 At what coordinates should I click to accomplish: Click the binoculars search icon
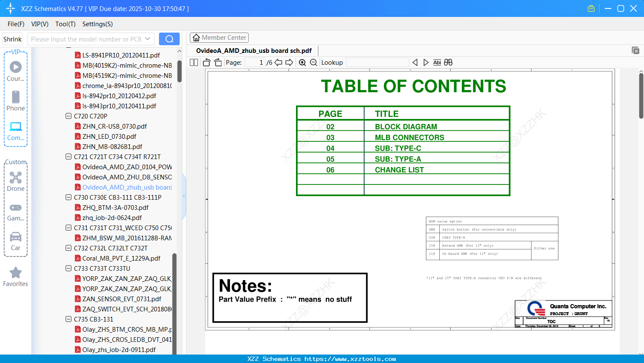[448, 63]
